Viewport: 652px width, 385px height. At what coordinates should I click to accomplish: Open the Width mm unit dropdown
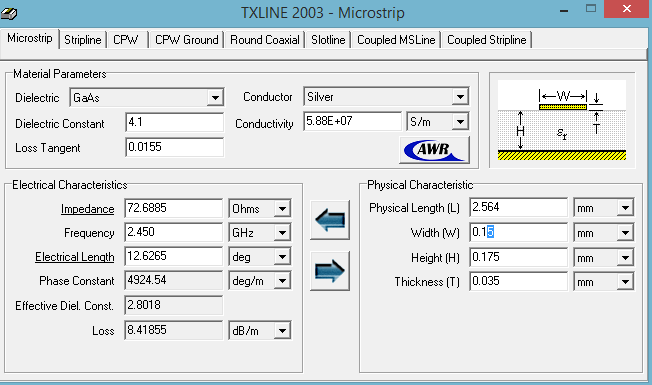(x=625, y=232)
